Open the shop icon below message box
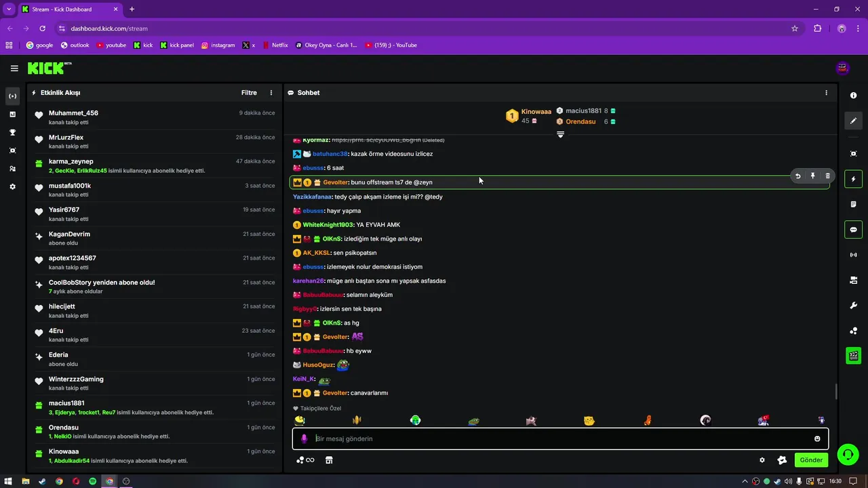 coord(329,460)
